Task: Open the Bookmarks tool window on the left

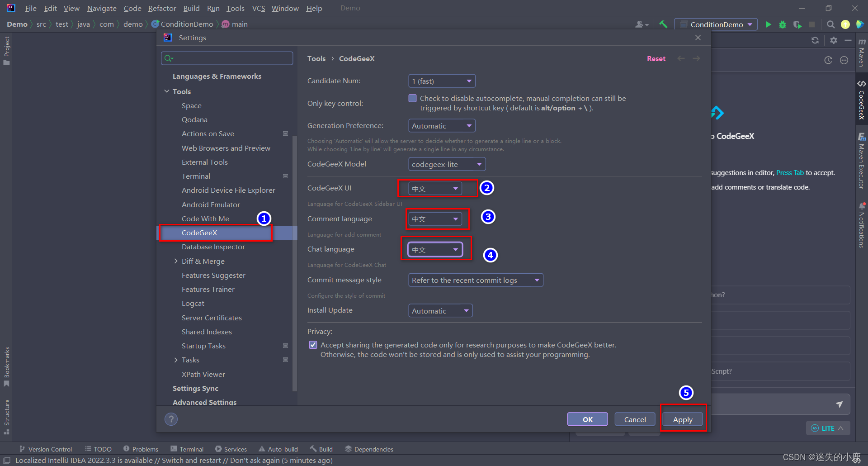Action: (6, 366)
